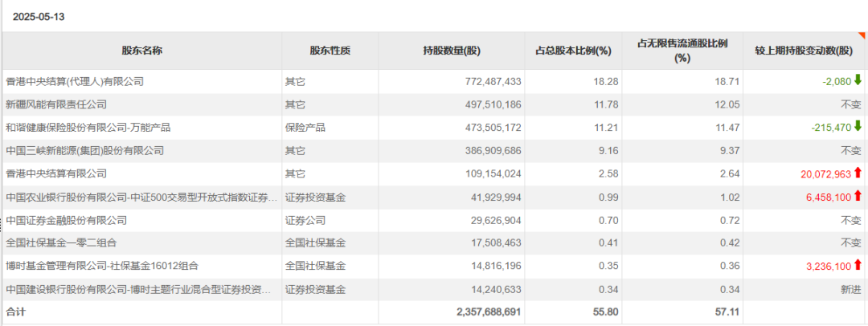Click the 占总股本比例(%) column header

tap(573, 51)
